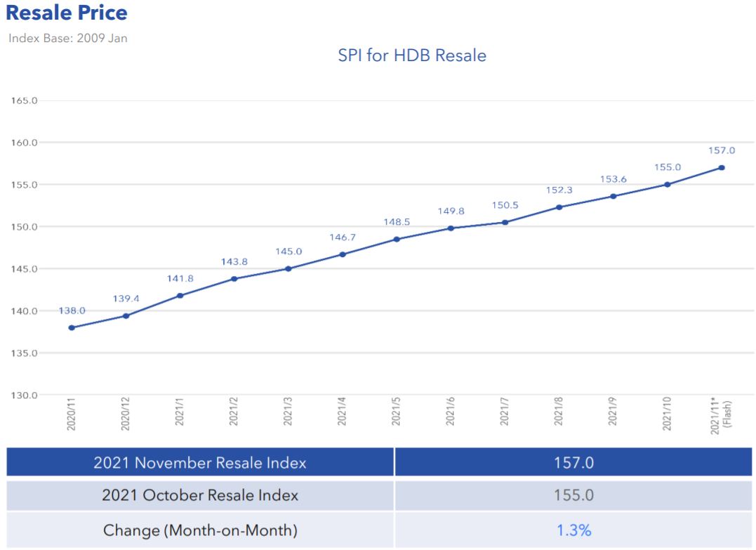
Task: Click the 1.3% month-on-month change value
Action: tap(574, 530)
